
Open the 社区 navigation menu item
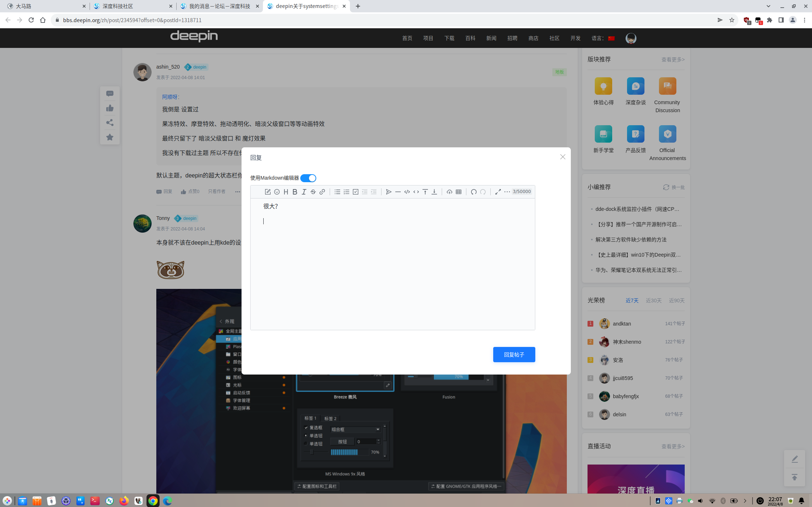coord(554,38)
